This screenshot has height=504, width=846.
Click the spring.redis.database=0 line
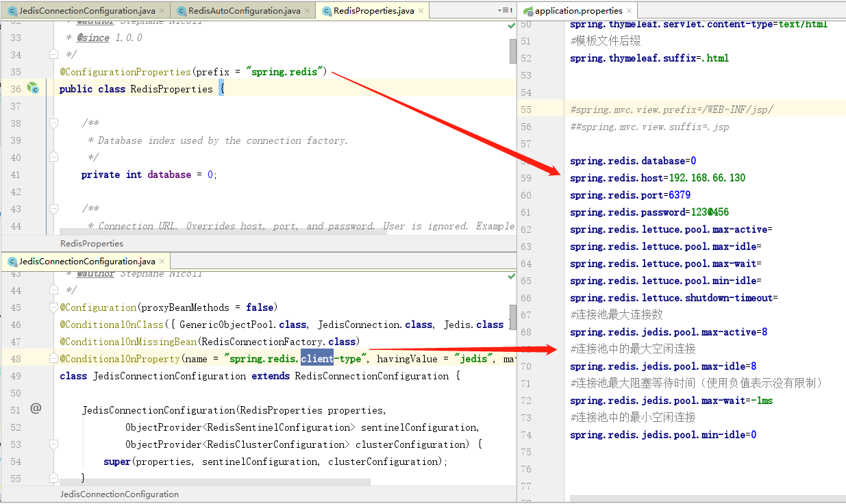click(633, 161)
